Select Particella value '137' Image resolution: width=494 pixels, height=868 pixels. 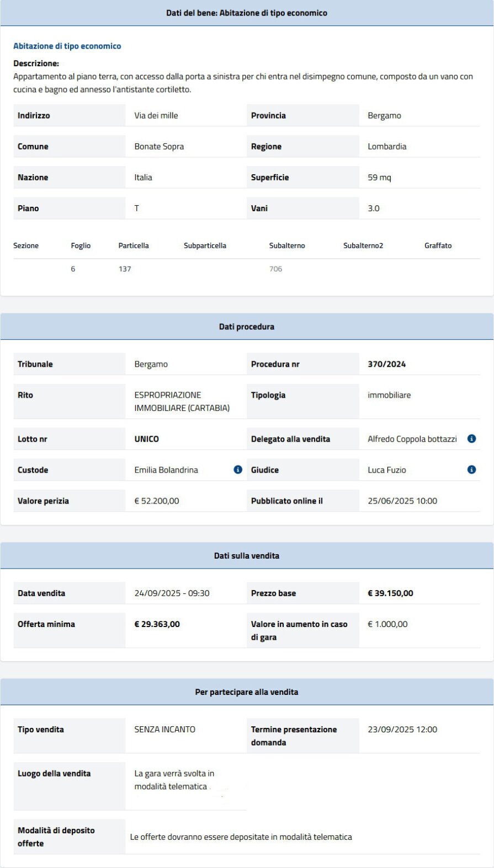(125, 269)
